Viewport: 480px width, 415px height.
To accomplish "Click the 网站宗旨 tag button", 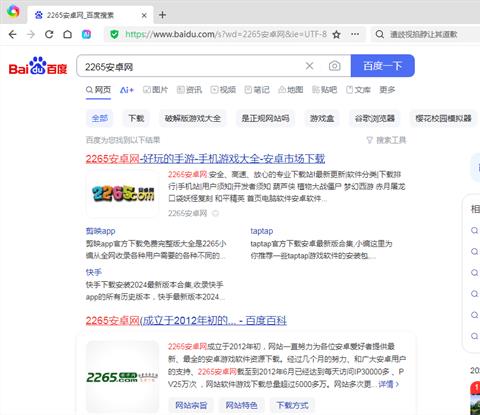I will point(191,405).
